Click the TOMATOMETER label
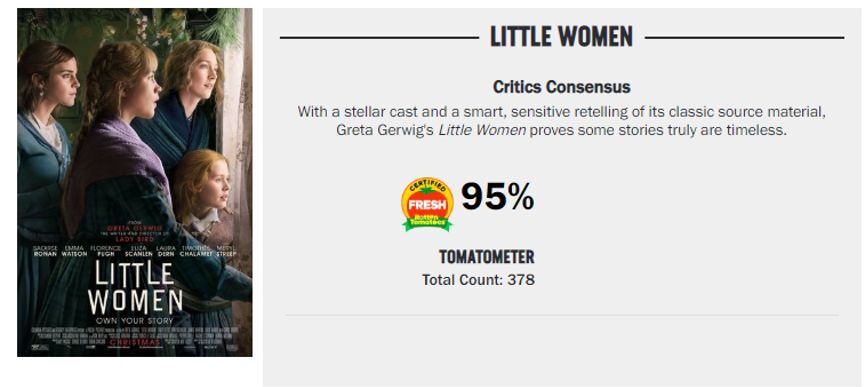Screen dimensions: 864x387 487,257
